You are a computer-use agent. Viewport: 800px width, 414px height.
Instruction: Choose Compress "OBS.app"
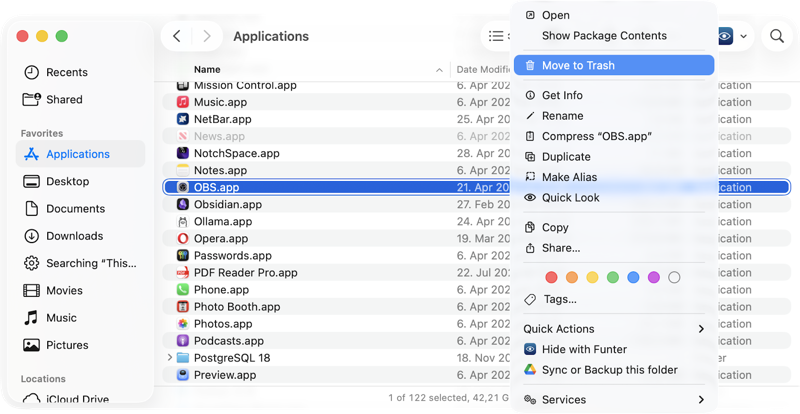(x=614, y=136)
